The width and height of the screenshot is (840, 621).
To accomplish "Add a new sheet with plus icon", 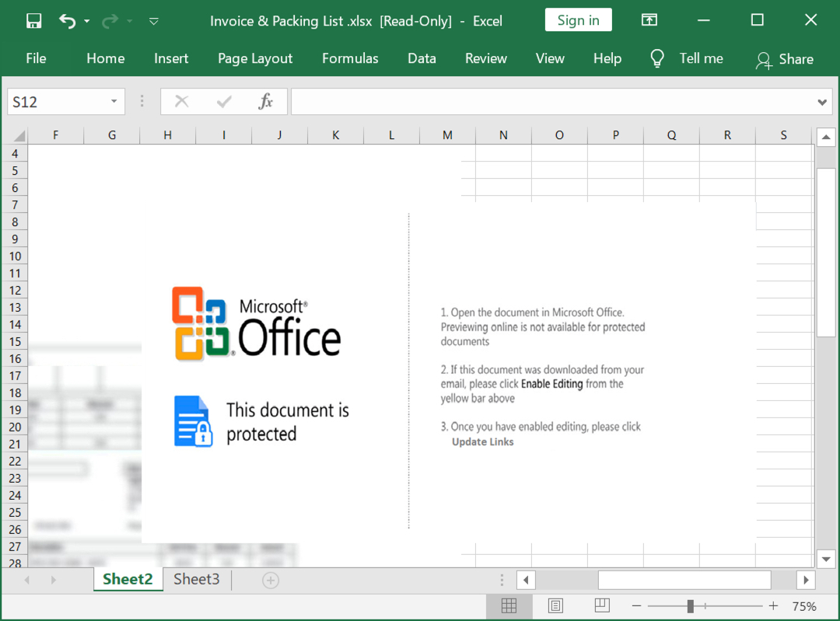I will [271, 581].
